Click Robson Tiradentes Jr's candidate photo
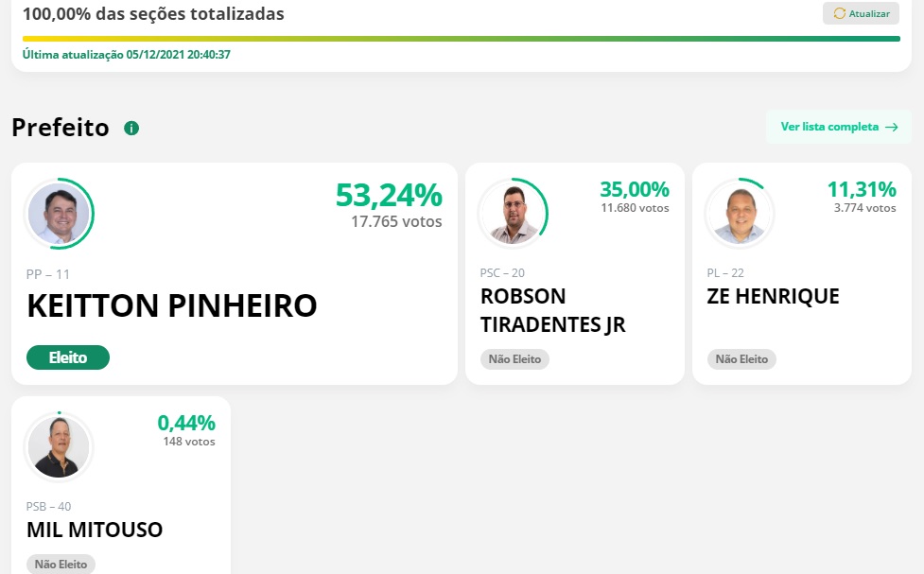Image resolution: width=924 pixels, height=574 pixels. (514, 213)
